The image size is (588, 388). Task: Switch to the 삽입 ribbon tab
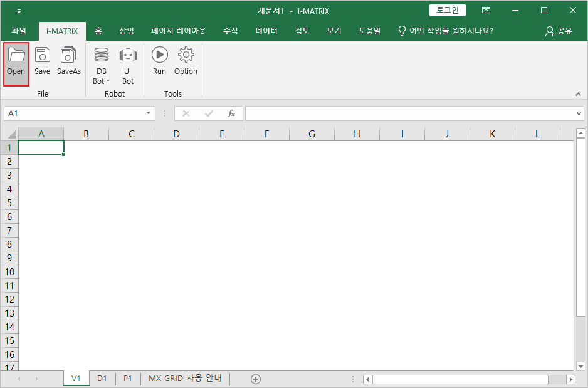pos(127,31)
